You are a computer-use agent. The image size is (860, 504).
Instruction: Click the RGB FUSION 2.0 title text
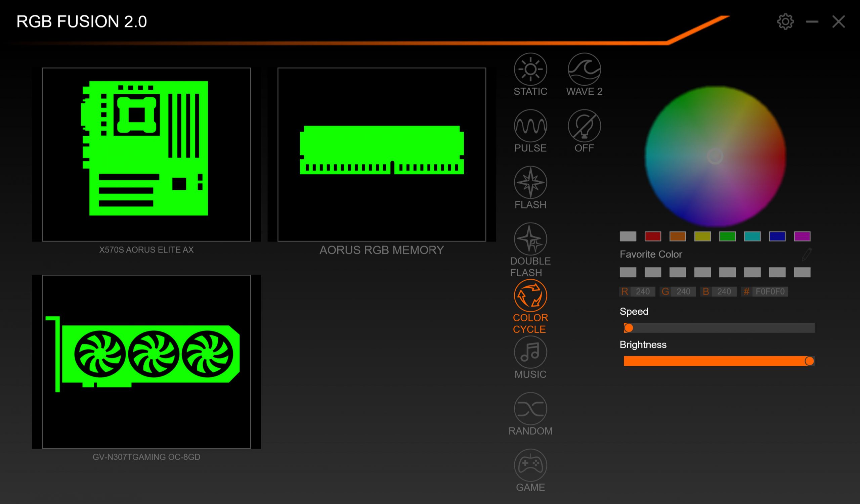click(82, 22)
